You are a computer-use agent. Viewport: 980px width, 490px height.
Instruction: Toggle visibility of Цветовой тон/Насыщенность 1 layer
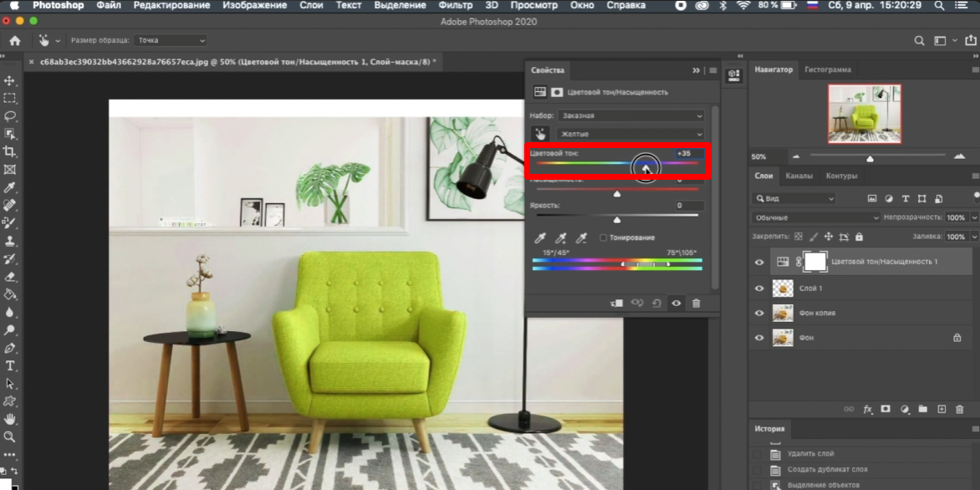click(x=759, y=263)
